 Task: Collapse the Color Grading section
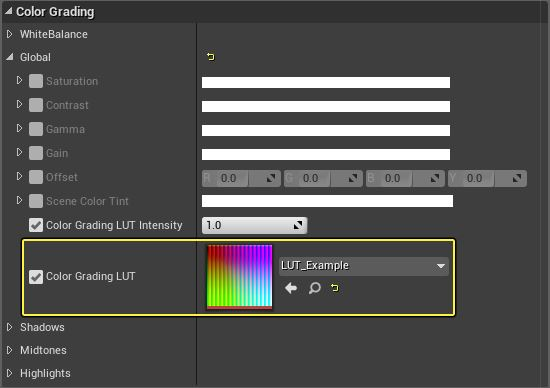(x=8, y=12)
